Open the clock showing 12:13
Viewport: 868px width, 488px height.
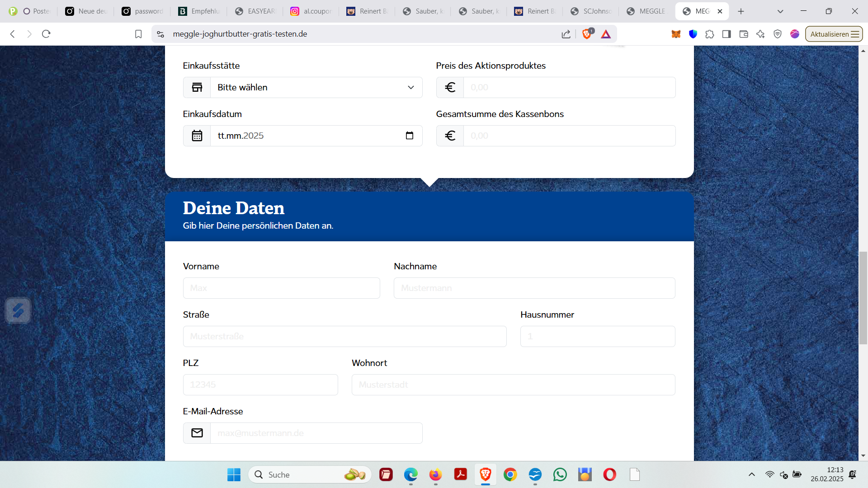pyautogui.click(x=827, y=474)
